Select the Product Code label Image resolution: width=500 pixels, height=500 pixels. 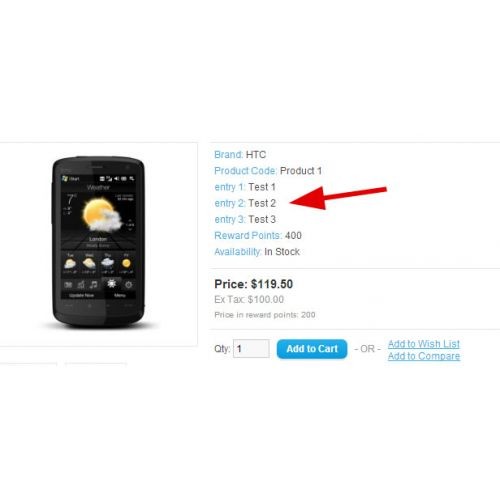245,171
